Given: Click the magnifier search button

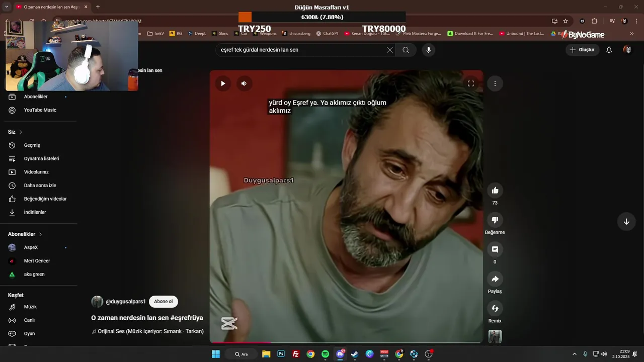Looking at the screenshot, I should tap(406, 50).
